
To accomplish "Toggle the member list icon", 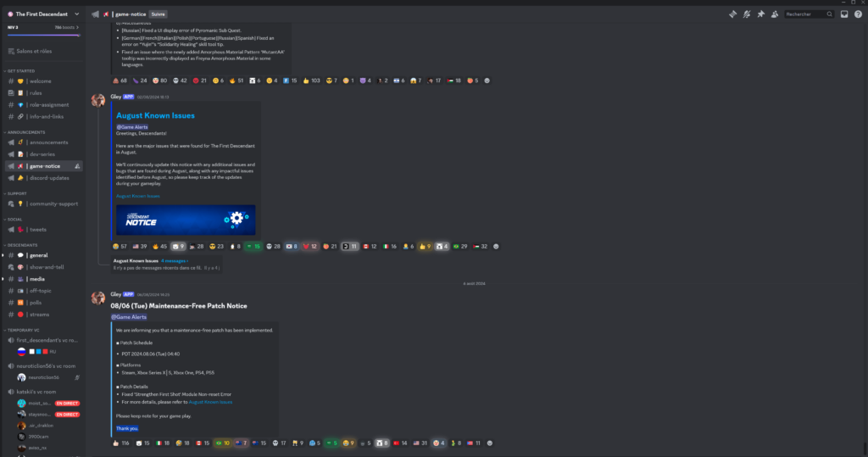I will (x=775, y=14).
